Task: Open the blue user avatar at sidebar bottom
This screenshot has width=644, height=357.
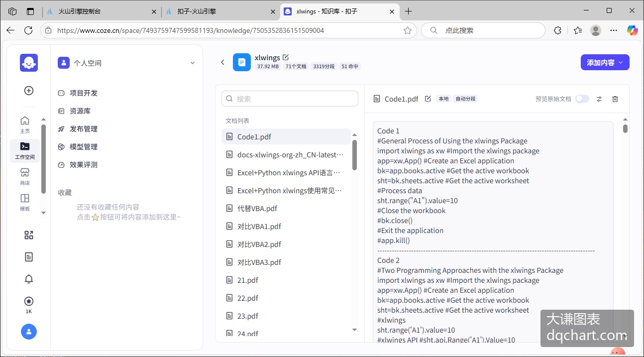Action: tap(29, 332)
